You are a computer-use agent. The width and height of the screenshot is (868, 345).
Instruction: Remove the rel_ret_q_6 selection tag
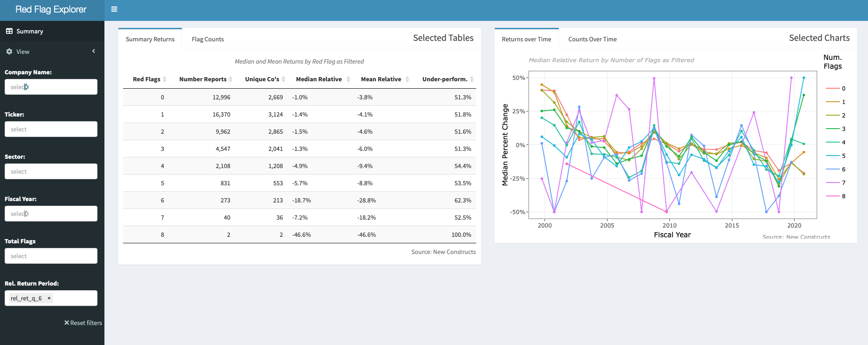click(x=49, y=298)
